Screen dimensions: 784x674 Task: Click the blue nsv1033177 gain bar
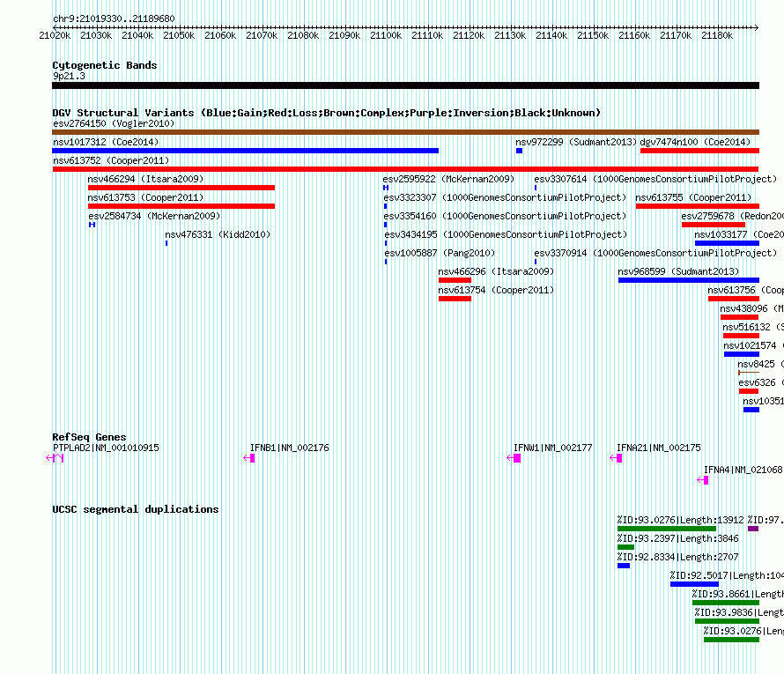click(727, 243)
